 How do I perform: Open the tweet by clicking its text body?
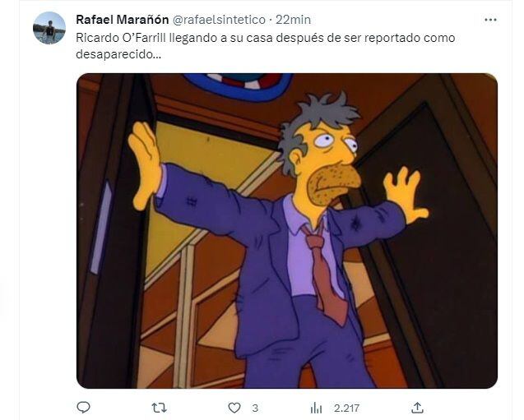[x=266, y=46]
